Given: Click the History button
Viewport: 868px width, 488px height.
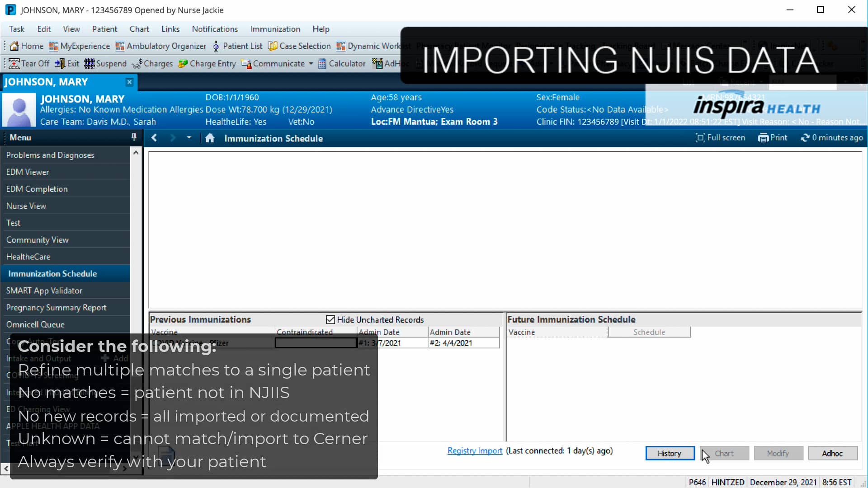Looking at the screenshot, I should click(670, 453).
